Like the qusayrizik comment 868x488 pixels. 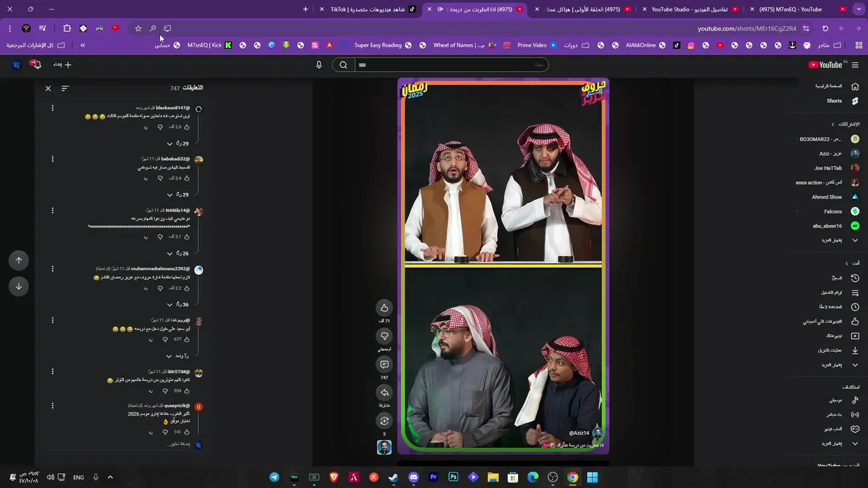pos(186,432)
